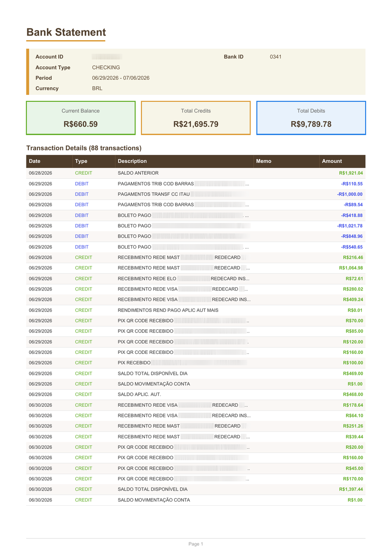Click the amount R$251.26
The image size is (392, 555).
coord(353,426)
